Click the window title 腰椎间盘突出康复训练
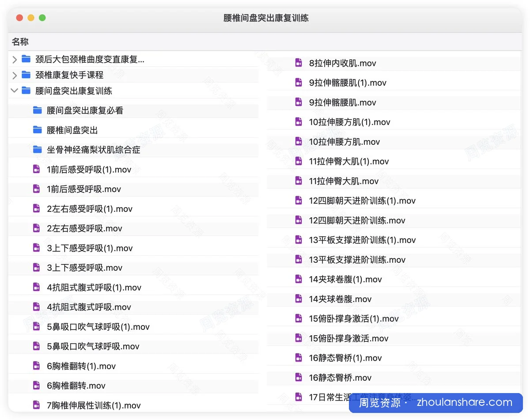530x420 pixels. [x=266, y=18]
